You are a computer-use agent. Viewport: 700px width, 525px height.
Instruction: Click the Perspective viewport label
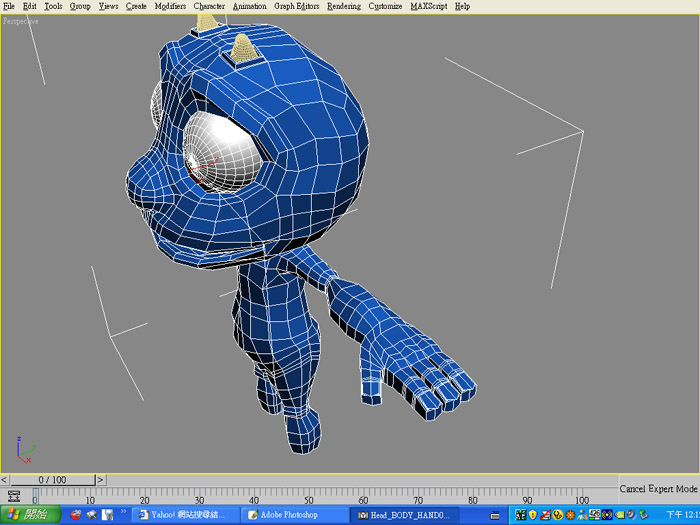pos(21,21)
